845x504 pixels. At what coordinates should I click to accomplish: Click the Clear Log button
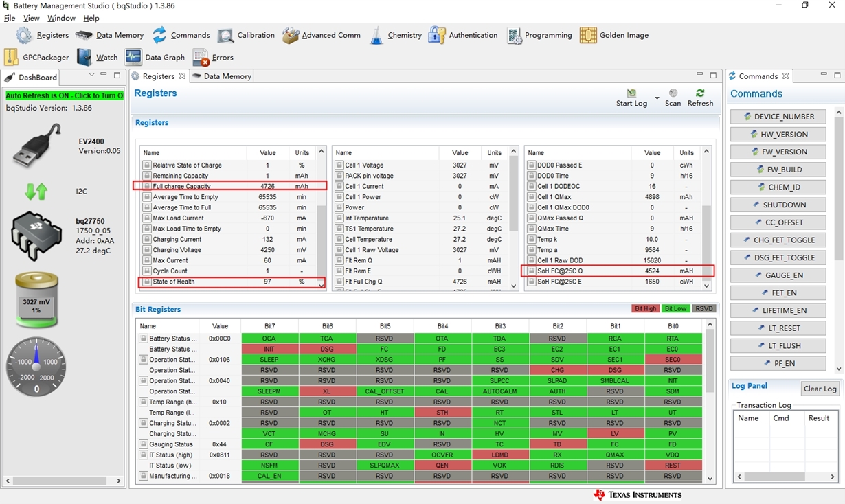pos(820,389)
